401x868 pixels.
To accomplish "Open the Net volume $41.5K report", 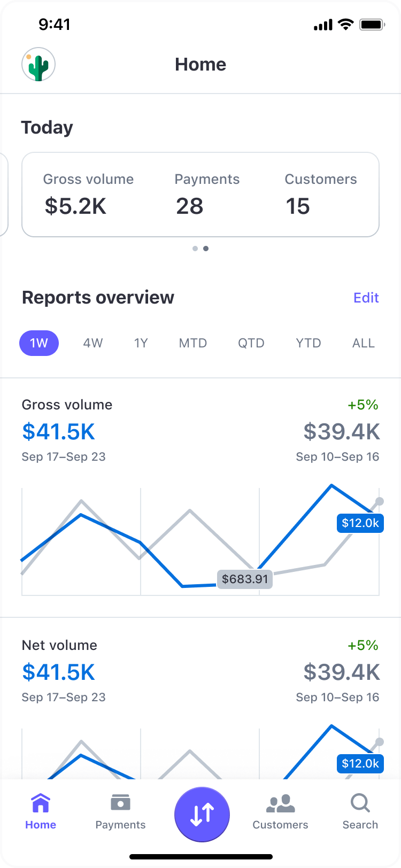I will [59, 672].
